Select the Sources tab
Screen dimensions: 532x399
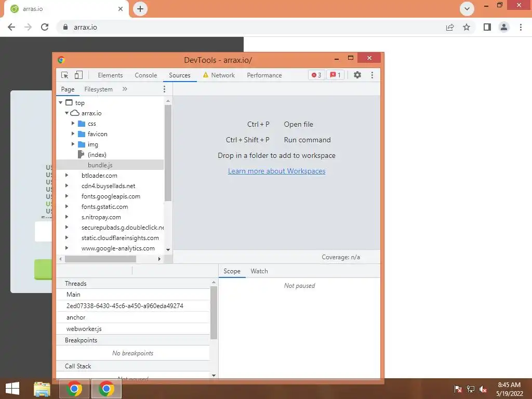(x=179, y=75)
